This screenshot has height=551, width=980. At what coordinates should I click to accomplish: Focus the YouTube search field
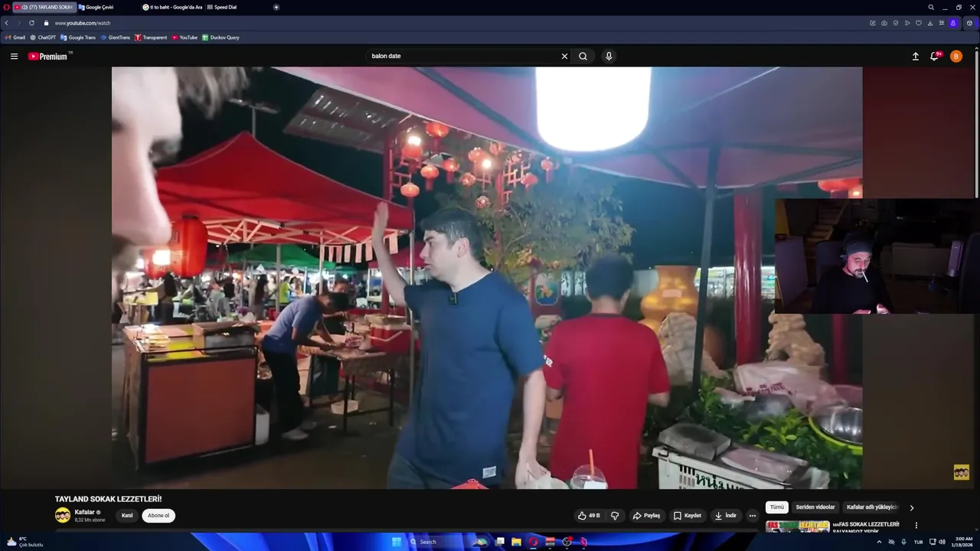[x=463, y=56]
